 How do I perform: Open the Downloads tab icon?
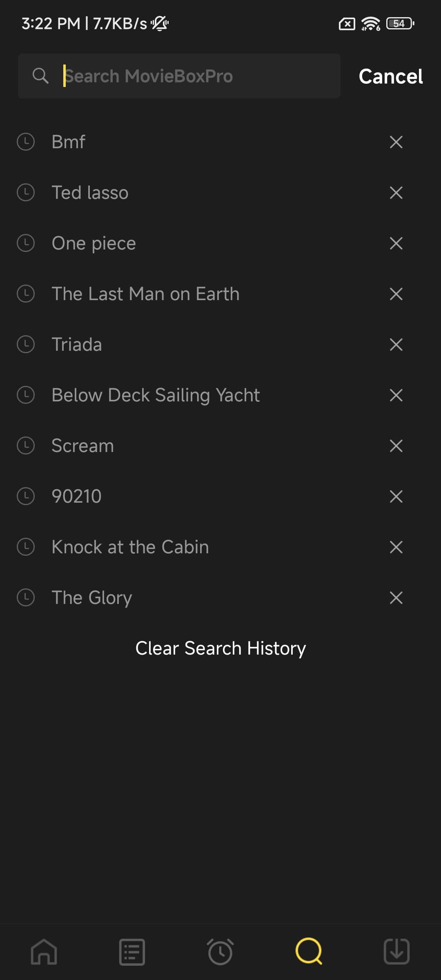(396, 951)
